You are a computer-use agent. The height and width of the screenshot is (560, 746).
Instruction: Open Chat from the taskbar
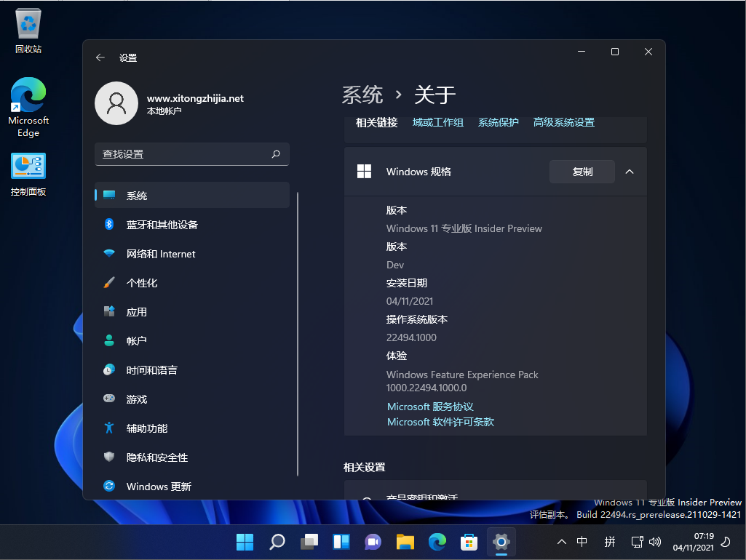(373, 542)
